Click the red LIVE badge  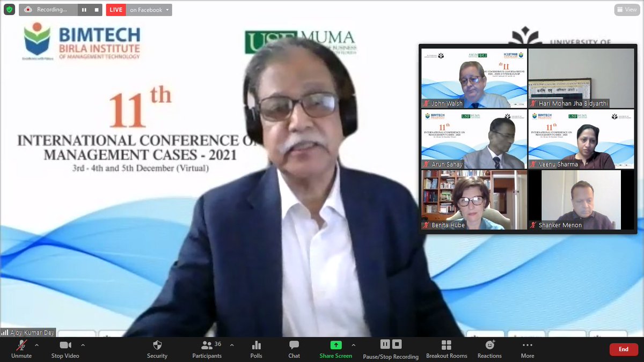click(x=115, y=10)
